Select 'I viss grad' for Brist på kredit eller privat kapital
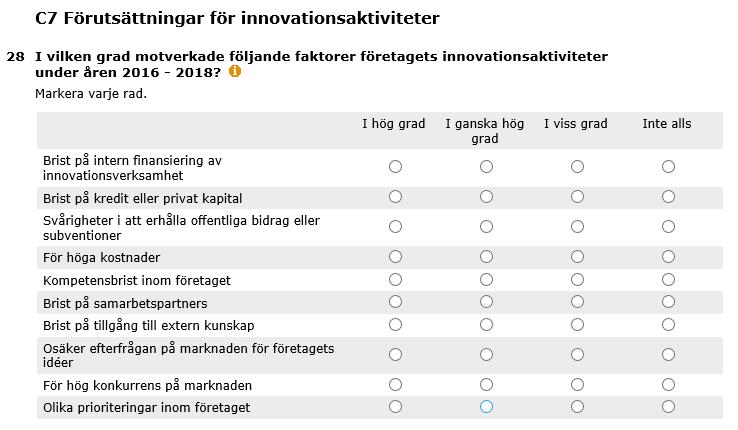Viewport: 738px width, 430px height. pyautogui.click(x=578, y=197)
